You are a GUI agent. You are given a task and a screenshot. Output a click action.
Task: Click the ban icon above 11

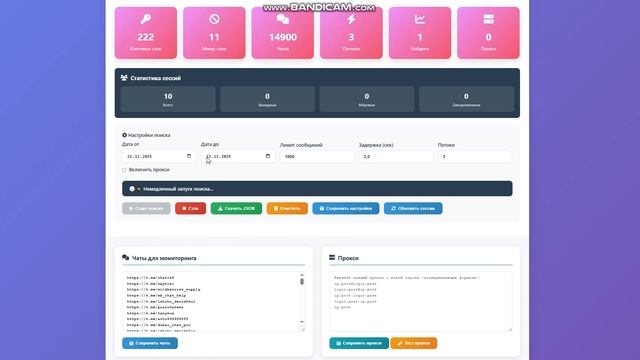point(214,19)
